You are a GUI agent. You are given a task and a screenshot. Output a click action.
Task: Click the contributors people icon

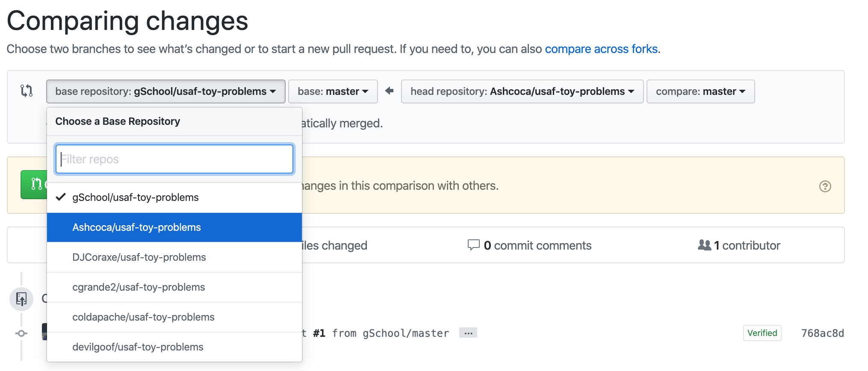point(704,245)
